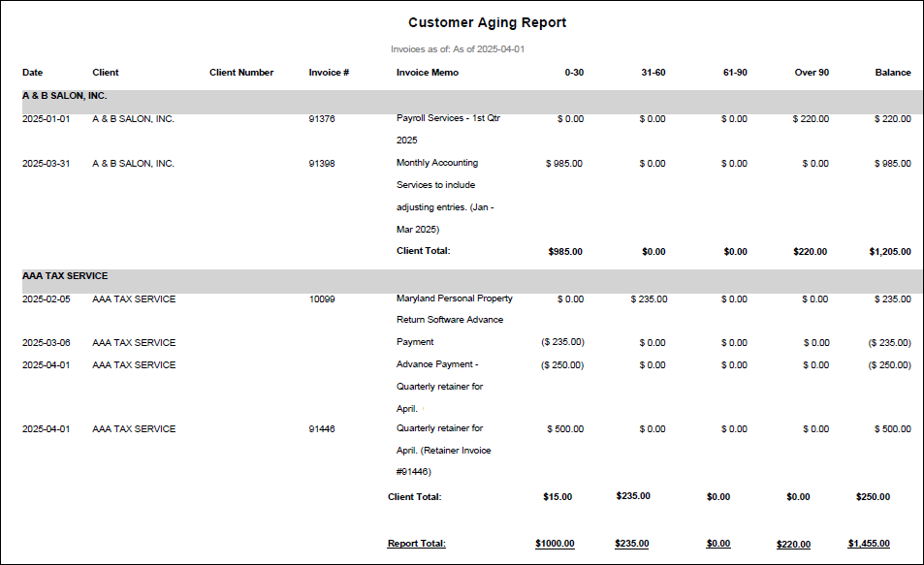Click the Customer Aging Report title
The width and height of the screenshot is (924, 565).
[x=487, y=22]
